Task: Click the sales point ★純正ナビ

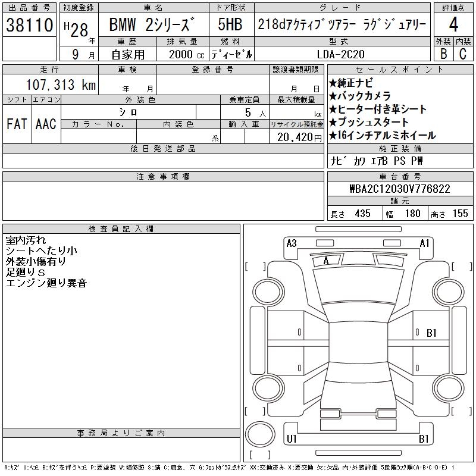Action: point(350,83)
